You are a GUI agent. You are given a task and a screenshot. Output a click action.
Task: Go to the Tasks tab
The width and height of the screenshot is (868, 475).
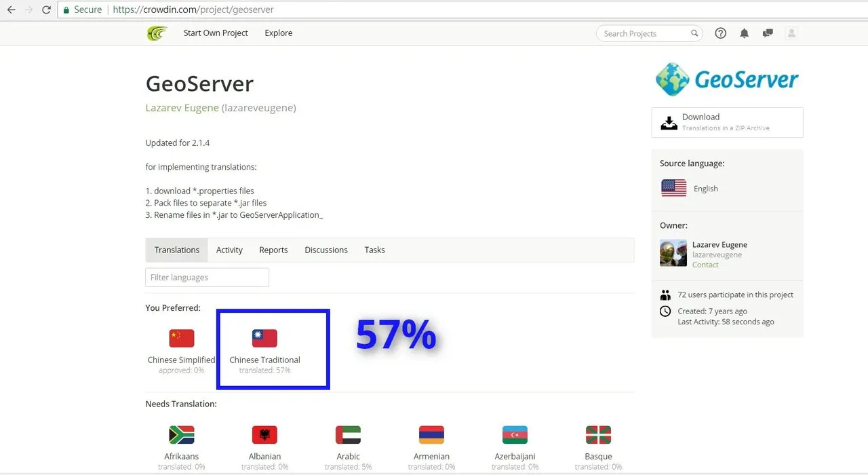click(x=374, y=250)
